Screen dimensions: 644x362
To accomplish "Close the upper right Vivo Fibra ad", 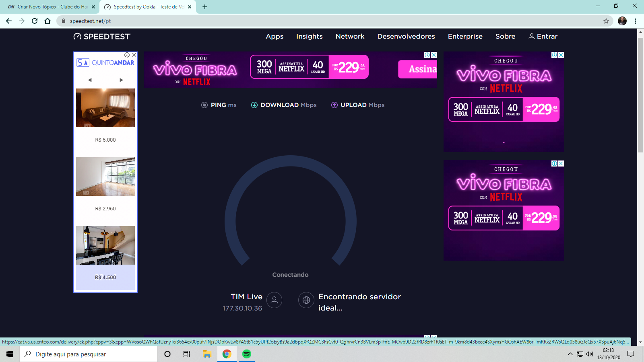I will tap(561, 55).
